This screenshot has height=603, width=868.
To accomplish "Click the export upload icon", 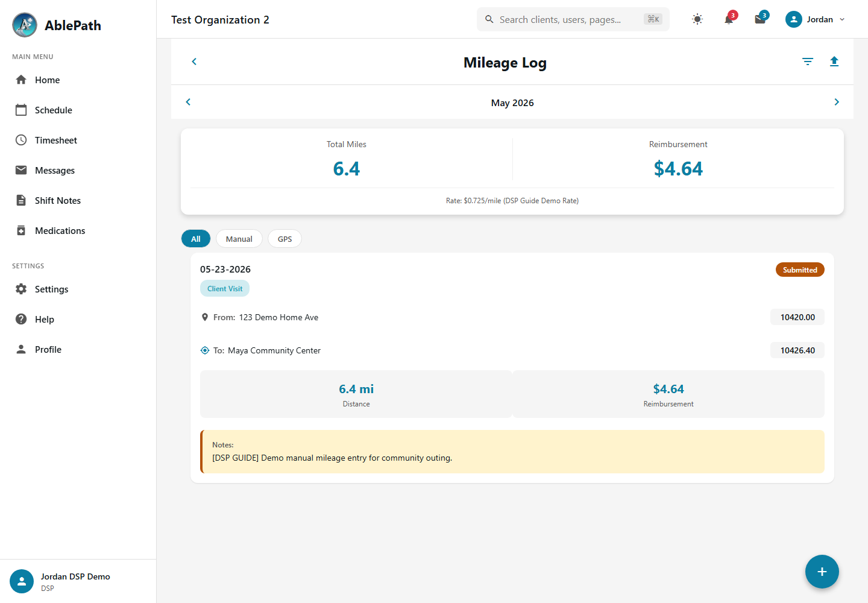I will (x=834, y=62).
